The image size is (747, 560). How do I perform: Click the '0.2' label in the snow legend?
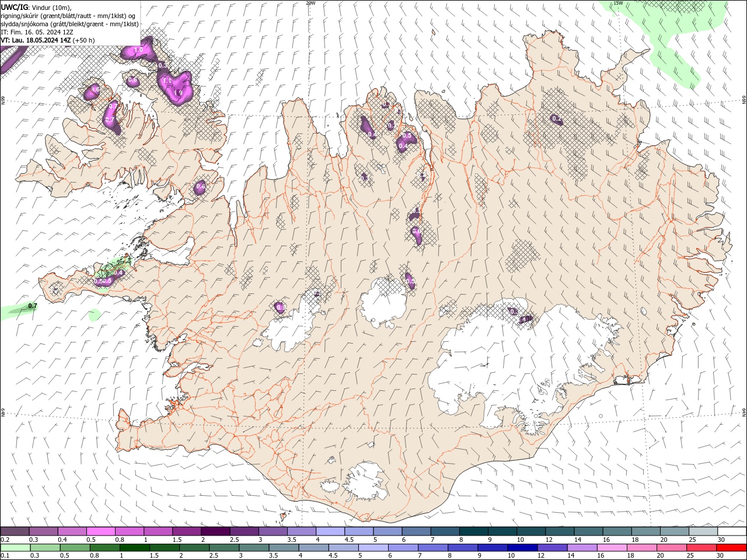point(5,540)
